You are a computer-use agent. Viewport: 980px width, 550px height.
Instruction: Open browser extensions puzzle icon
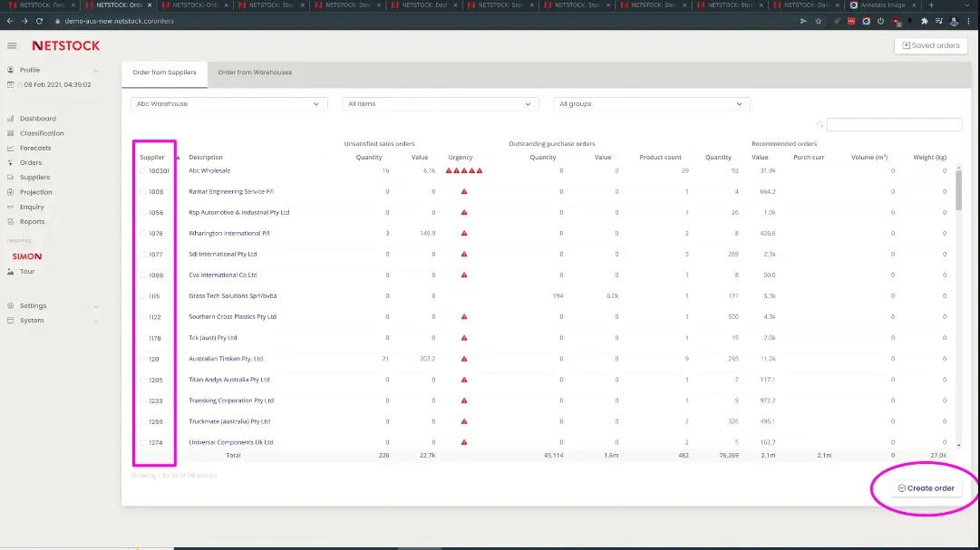tap(925, 21)
